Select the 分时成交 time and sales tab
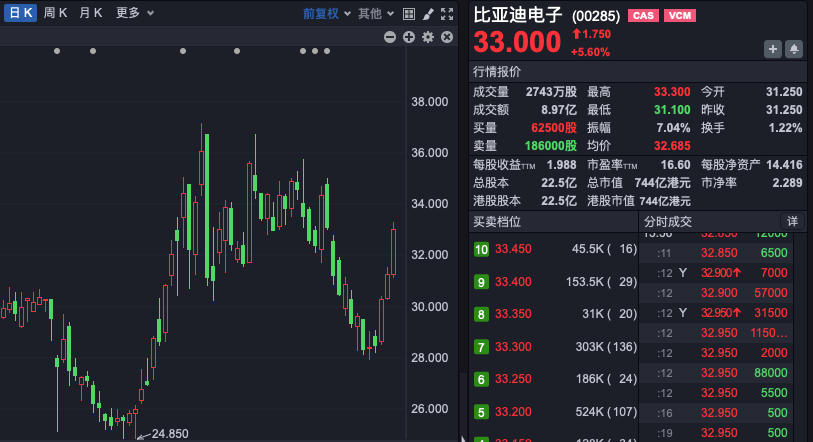The width and height of the screenshot is (813, 442). (667, 220)
